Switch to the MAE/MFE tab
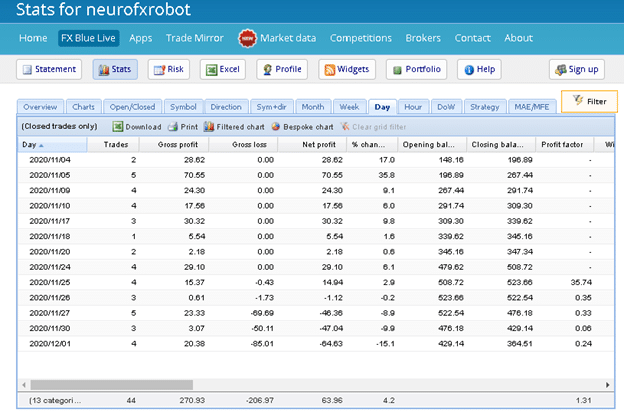Viewport: 624px width, 416px height. click(x=532, y=107)
